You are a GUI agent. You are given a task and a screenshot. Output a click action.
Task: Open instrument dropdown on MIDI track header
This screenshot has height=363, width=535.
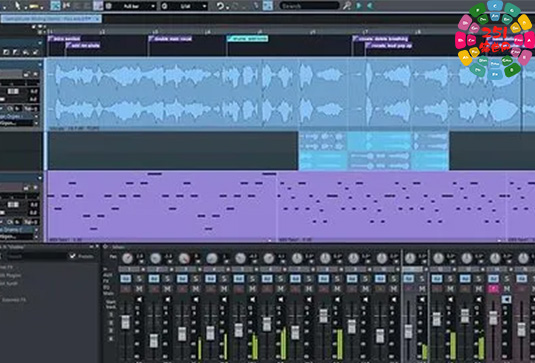coord(37,230)
